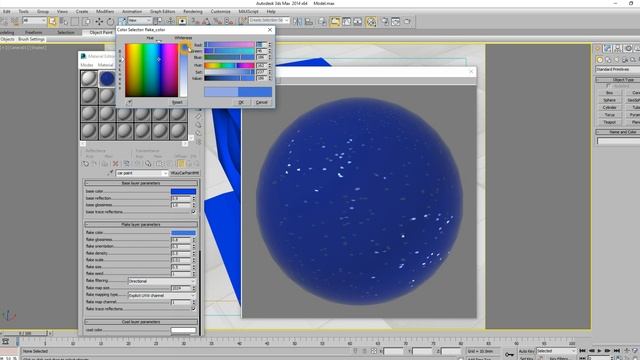
Task: Open the car paint material name dropdown
Action: coord(142,173)
